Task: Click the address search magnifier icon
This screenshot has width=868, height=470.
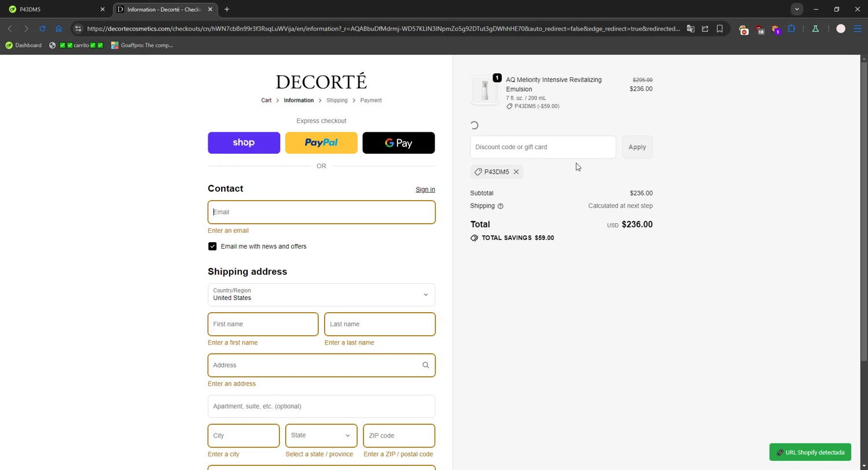Action: coord(426,365)
